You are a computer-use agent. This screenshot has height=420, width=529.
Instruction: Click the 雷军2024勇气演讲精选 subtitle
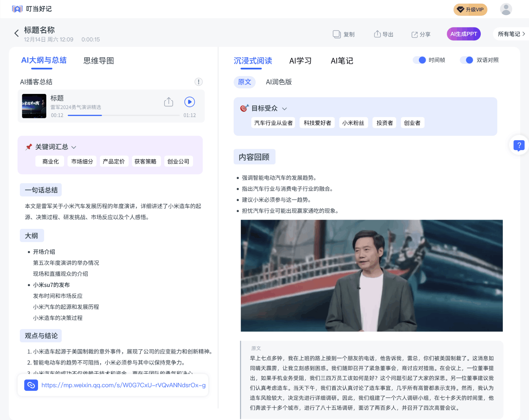(76, 107)
